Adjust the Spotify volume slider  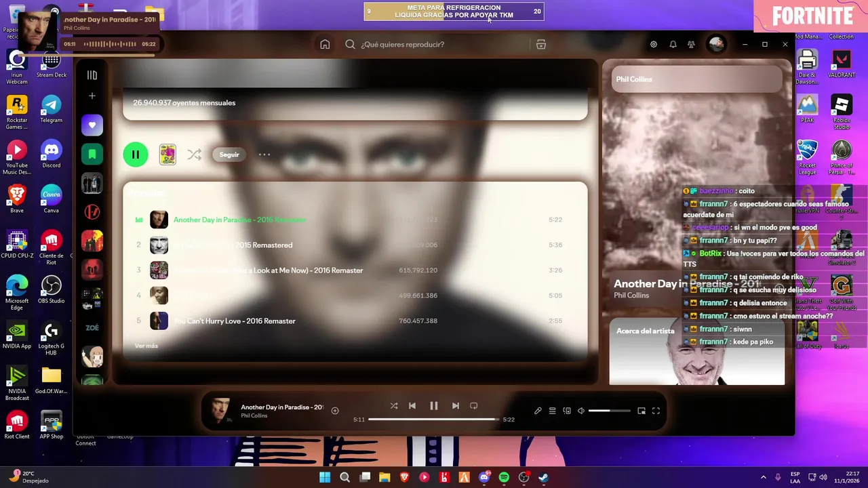pos(609,411)
